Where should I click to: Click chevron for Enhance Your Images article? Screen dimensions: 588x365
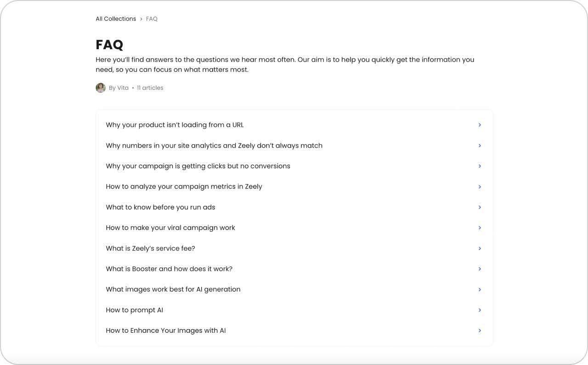480,331
